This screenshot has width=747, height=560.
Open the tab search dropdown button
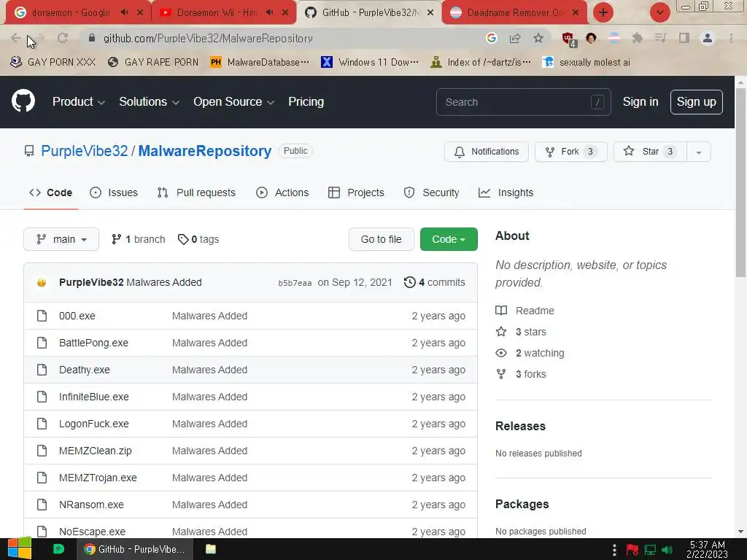[x=659, y=12]
